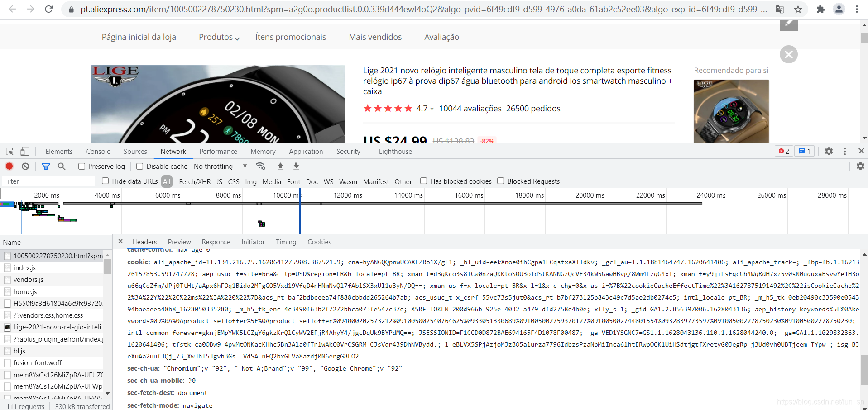868x410 pixels.
Task: Filter requests by JS type
Action: [219, 181]
